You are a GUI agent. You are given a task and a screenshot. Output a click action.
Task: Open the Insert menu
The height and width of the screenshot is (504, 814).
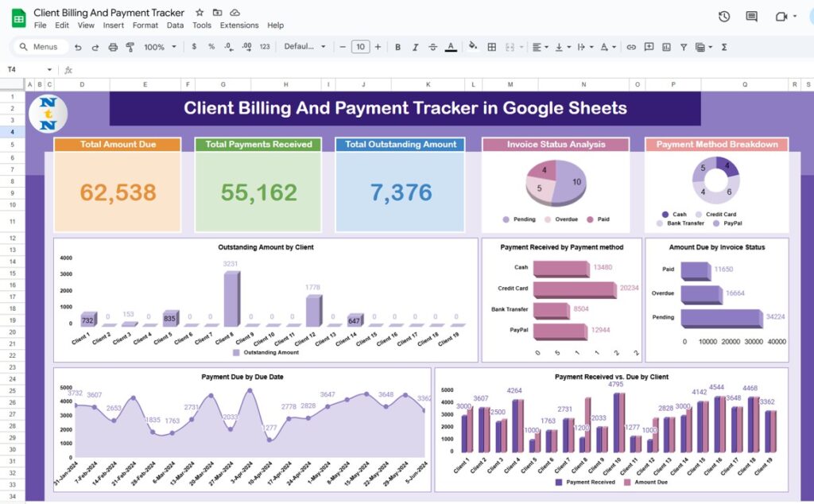click(x=113, y=25)
